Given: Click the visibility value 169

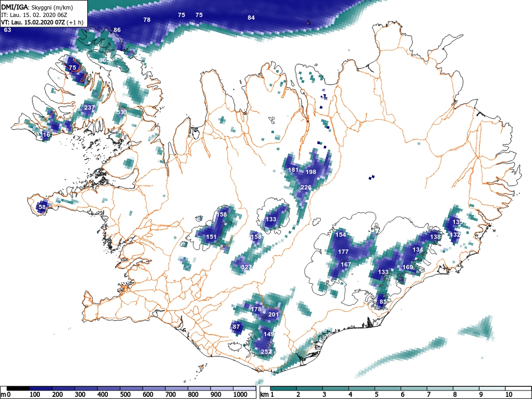Looking at the screenshot, I should pyautogui.click(x=408, y=267).
